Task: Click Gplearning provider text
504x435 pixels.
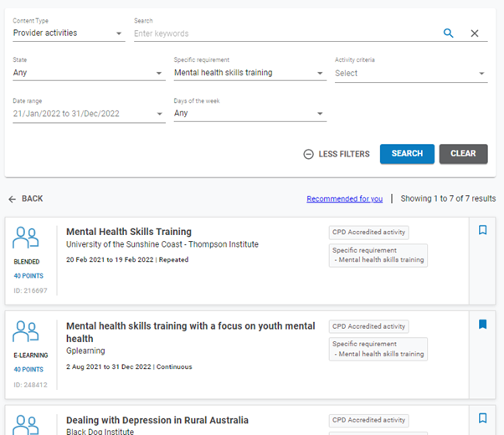Action: (x=85, y=351)
